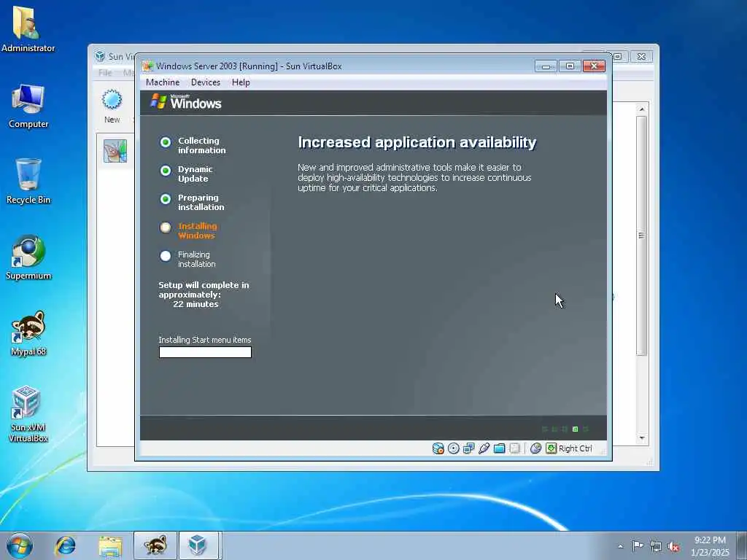Click the scroll up arrow in VirtualBox manager
The width and height of the screenshot is (747, 560).
[642, 109]
